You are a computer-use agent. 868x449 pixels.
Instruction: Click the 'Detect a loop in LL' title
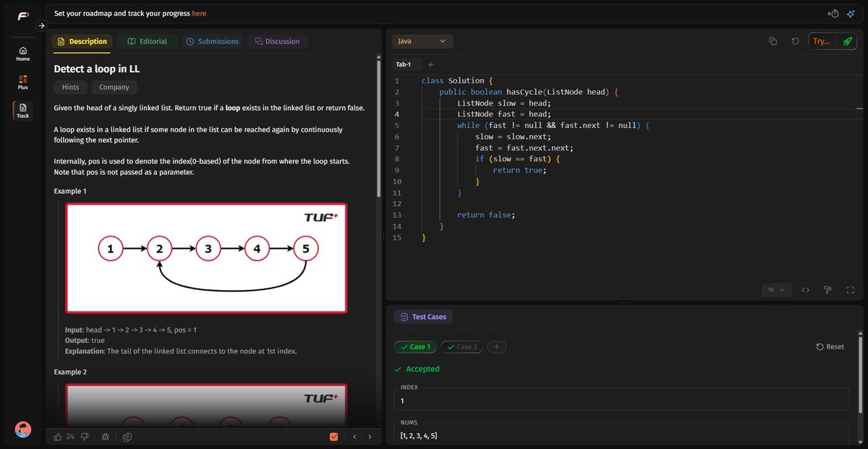(x=97, y=68)
